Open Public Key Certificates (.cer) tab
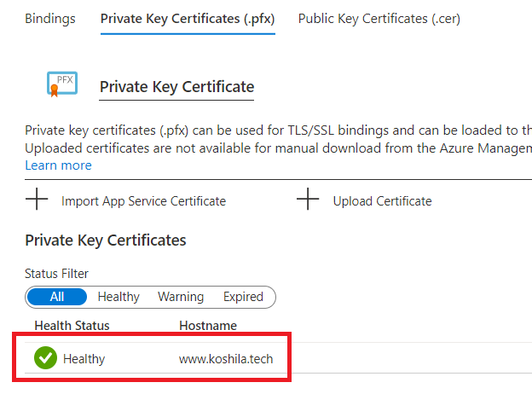Image resolution: width=532 pixels, height=394 pixels. 379,19
